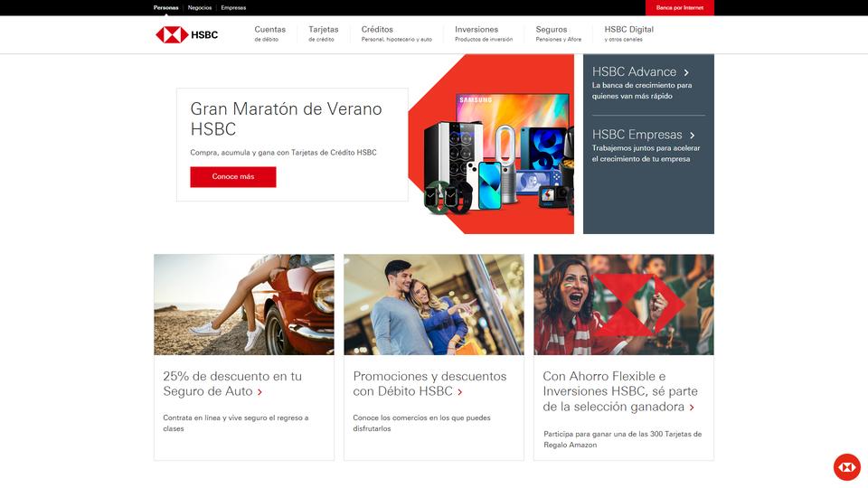868x488 pixels.
Task: Switch to the Negocios tab
Action: pos(200,8)
